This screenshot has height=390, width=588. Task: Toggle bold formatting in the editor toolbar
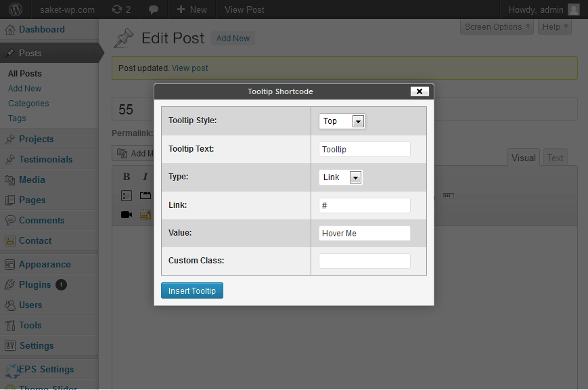click(x=127, y=177)
